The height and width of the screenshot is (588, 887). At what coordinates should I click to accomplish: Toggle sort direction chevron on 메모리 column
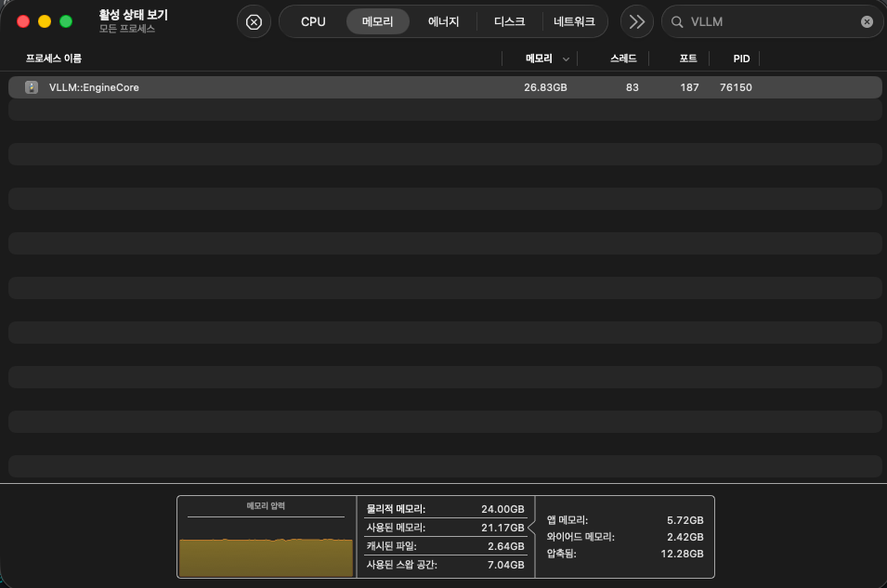[566, 59]
